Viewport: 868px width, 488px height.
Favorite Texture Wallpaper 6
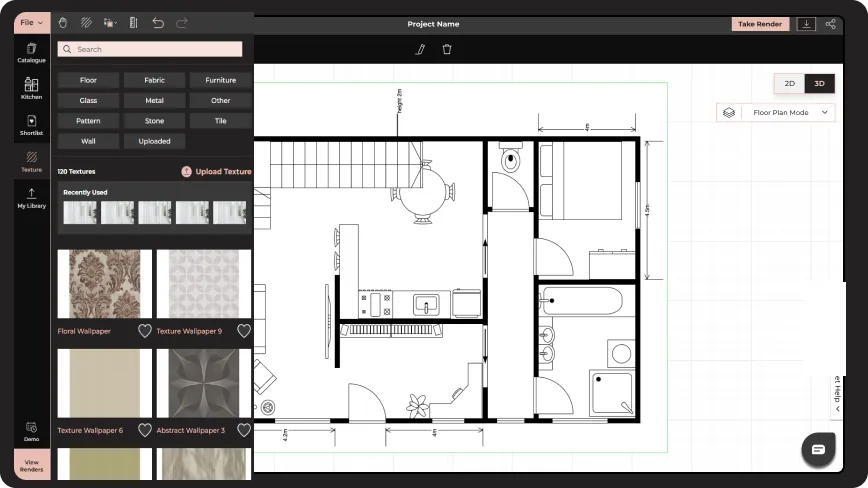click(144, 430)
